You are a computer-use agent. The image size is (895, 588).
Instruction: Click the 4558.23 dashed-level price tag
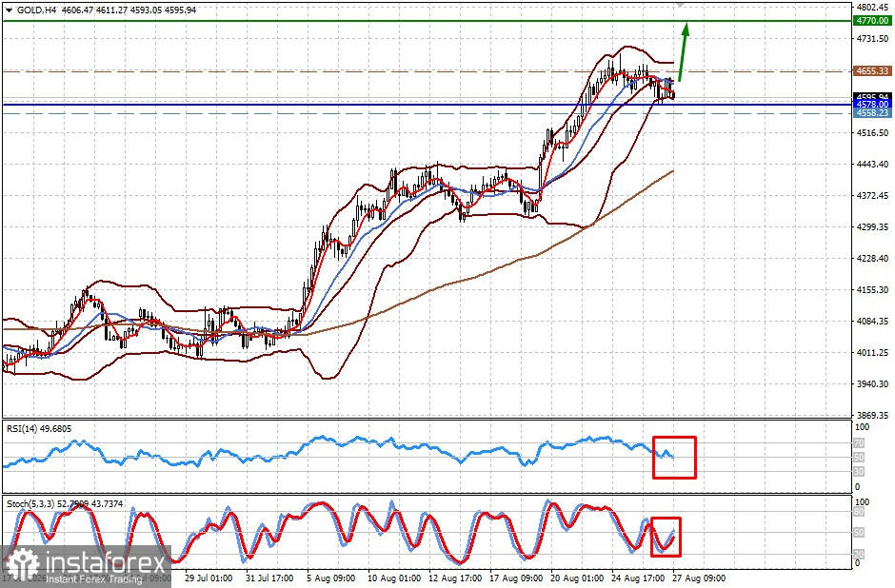tap(872, 113)
